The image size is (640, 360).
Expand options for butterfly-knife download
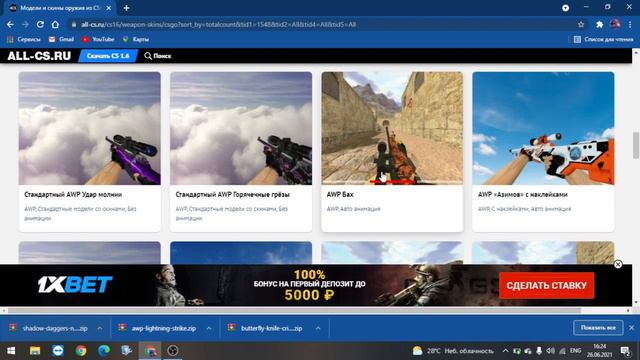[x=318, y=328]
